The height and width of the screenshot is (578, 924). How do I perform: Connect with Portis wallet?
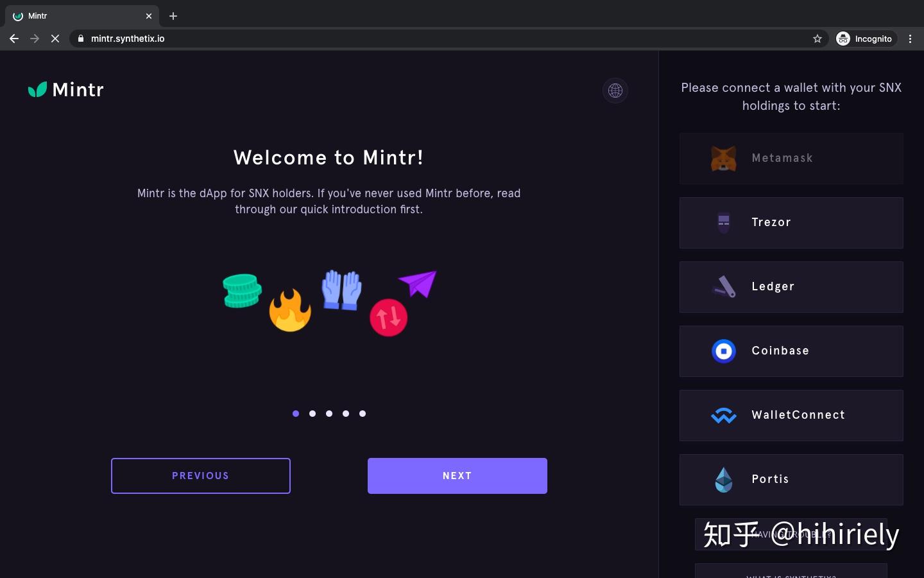[791, 480]
